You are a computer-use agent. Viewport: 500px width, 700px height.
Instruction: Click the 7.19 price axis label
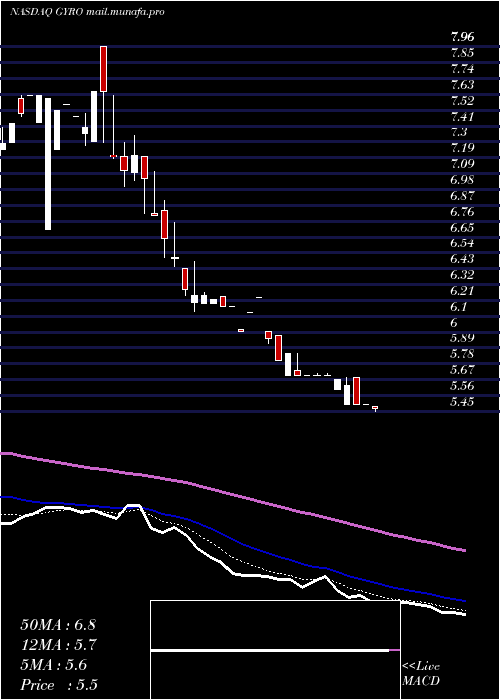(462, 148)
